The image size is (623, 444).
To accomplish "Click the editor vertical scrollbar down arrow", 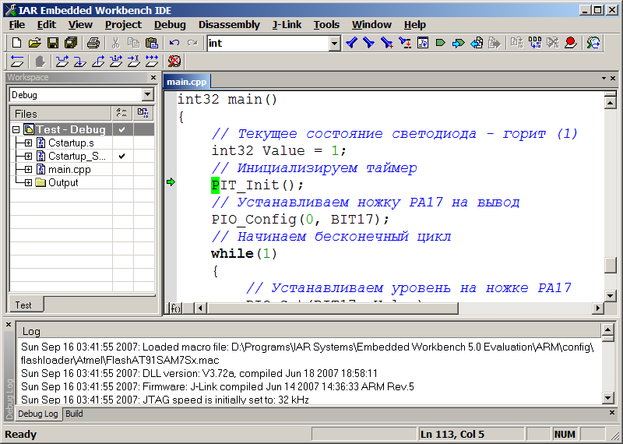I will 609,294.
